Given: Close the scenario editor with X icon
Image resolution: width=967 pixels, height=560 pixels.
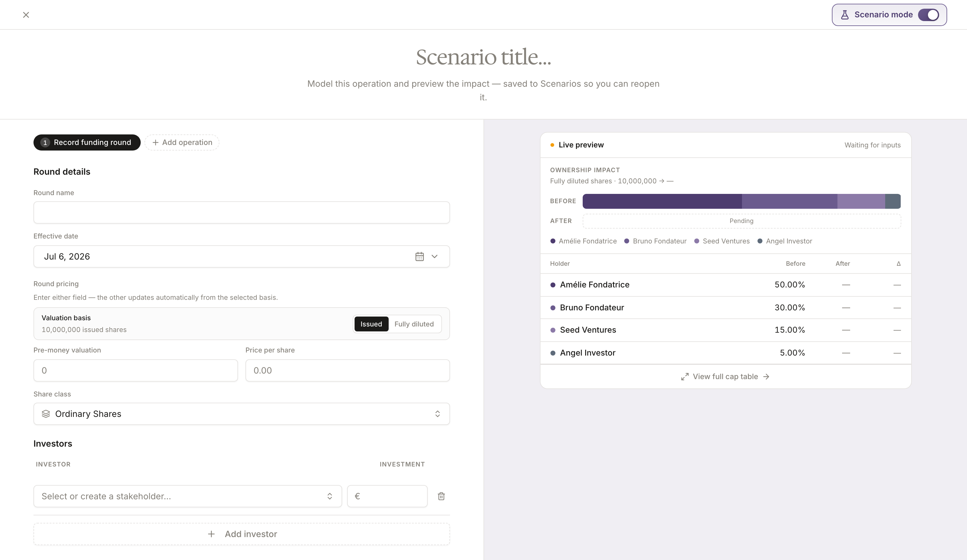Looking at the screenshot, I should (x=26, y=15).
